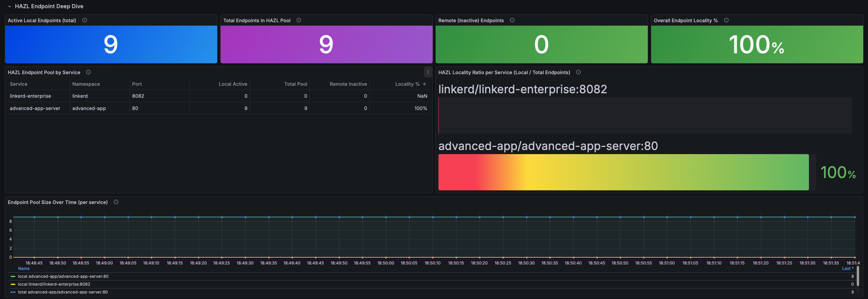Click info icon beside Active Local Endpoints
868x299 pixels.
pos(85,21)
